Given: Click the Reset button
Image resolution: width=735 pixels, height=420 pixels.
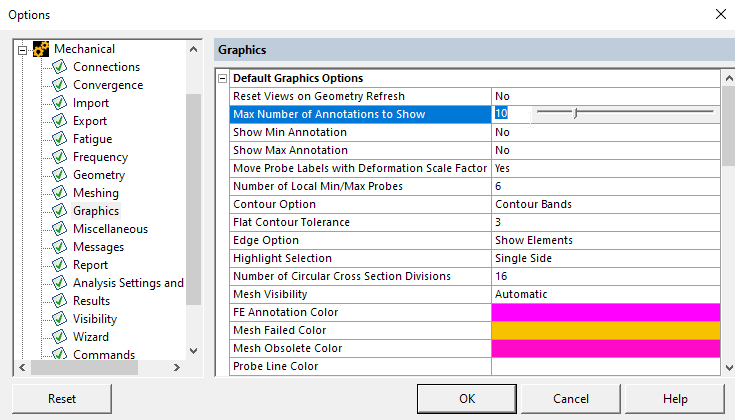Looking at the screenshot, I should [x=62, y=399].
